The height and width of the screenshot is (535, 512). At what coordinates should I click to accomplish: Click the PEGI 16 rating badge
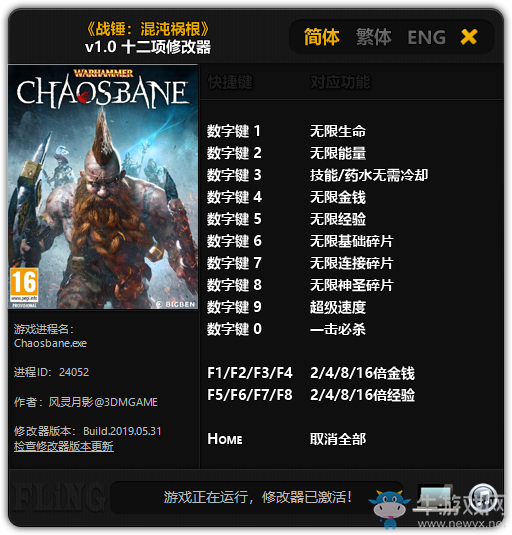coord(24,287)
